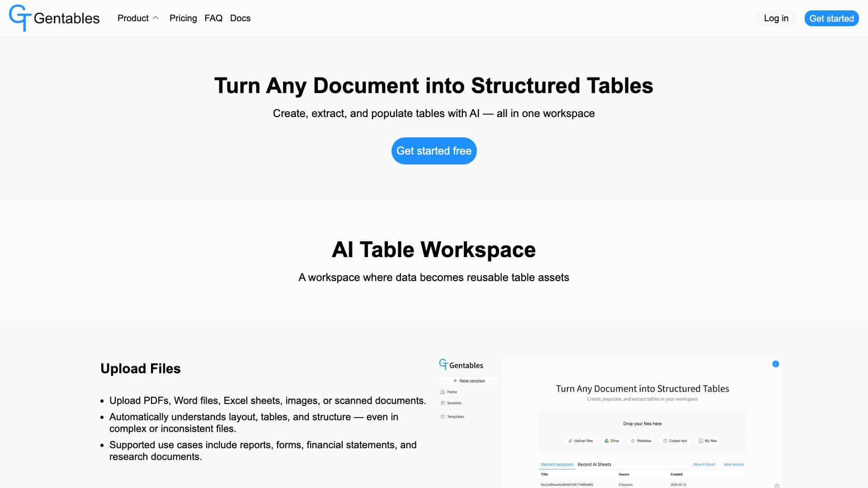
Task: Switch to the Recent sessions tab in preview
Action: click(x=557, y=465)
